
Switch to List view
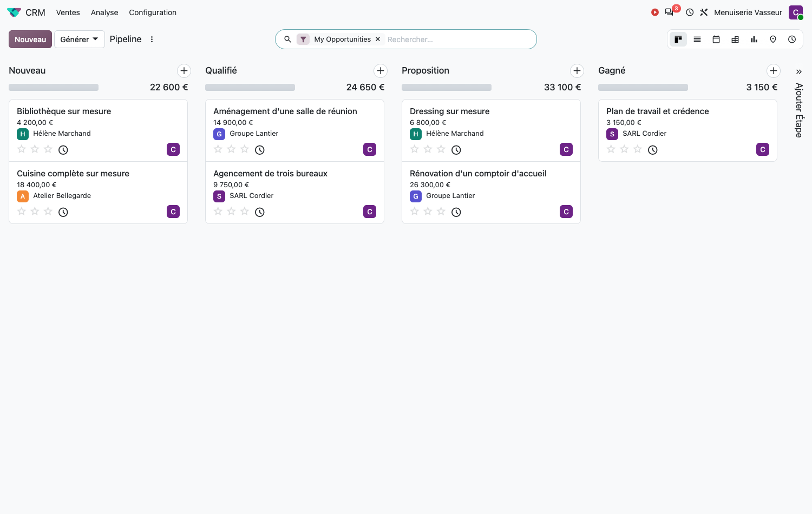pyautogui.click(x=697, y=39)
